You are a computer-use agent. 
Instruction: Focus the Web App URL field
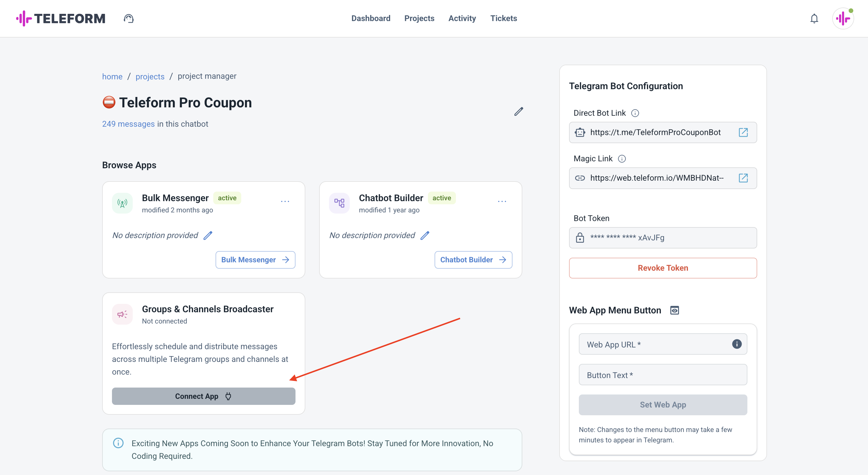[x=663, y=344]
